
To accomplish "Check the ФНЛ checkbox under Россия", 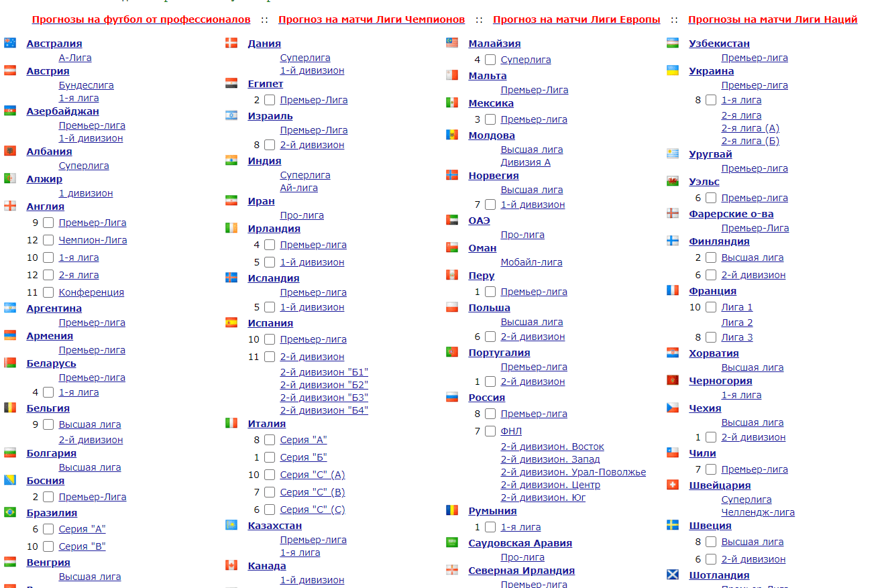I will (x=490, y=431).
